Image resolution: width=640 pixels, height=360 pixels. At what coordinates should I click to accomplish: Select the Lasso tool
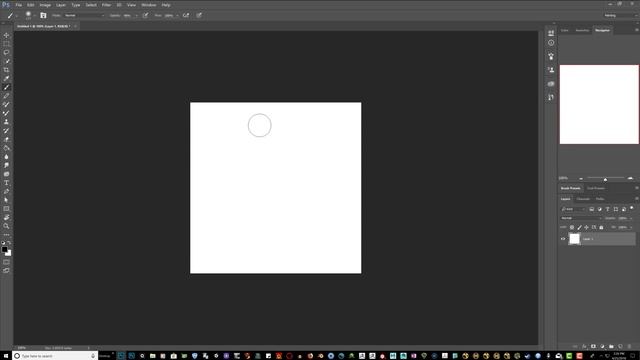[x=6, y=52]
